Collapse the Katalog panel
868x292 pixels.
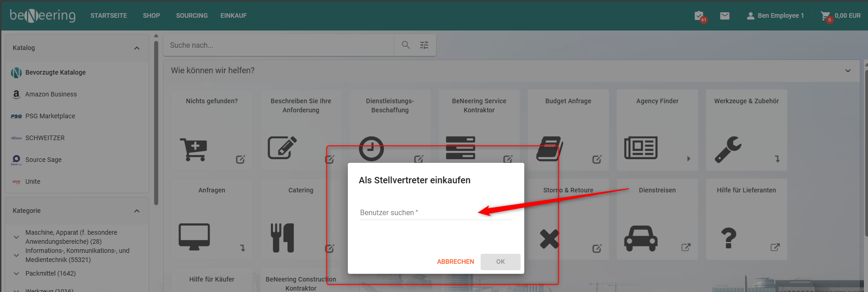(137, 48)
